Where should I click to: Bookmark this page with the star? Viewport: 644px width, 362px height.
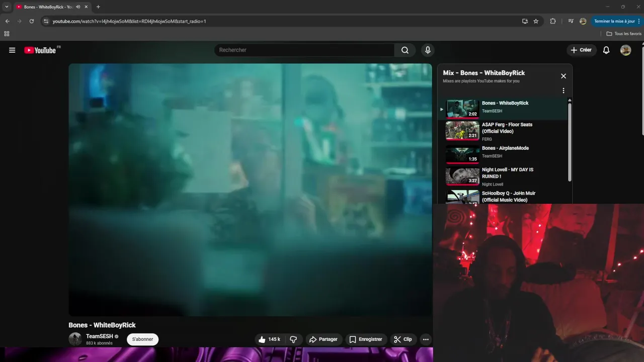point(536,21)
